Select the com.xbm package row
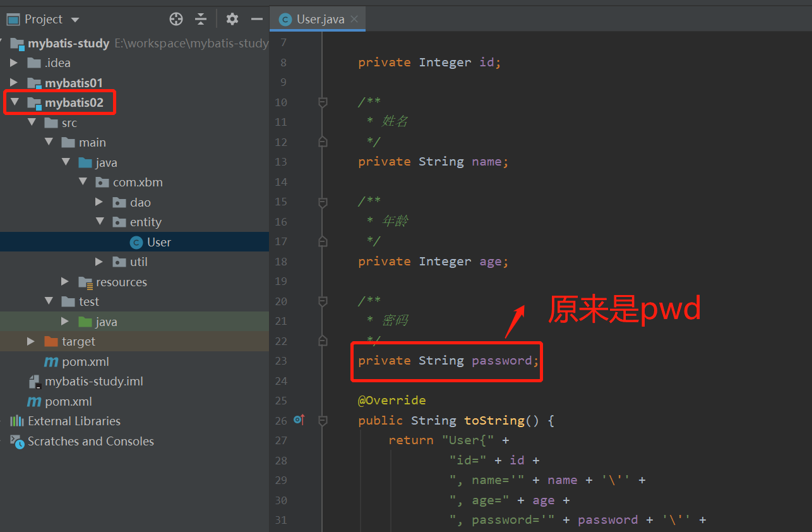Image resolution: width=812 pixels, height=532 pixels. [134, 182]
